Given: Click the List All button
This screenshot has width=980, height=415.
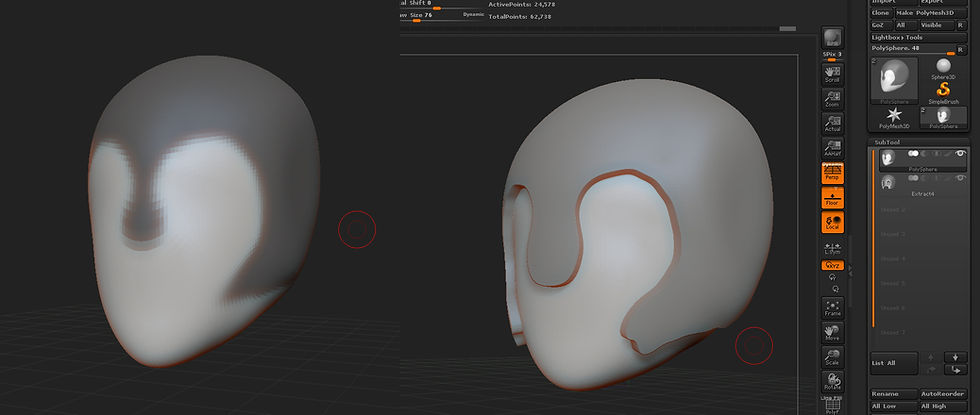Looking at the screenshot, I should click(894, 363).
